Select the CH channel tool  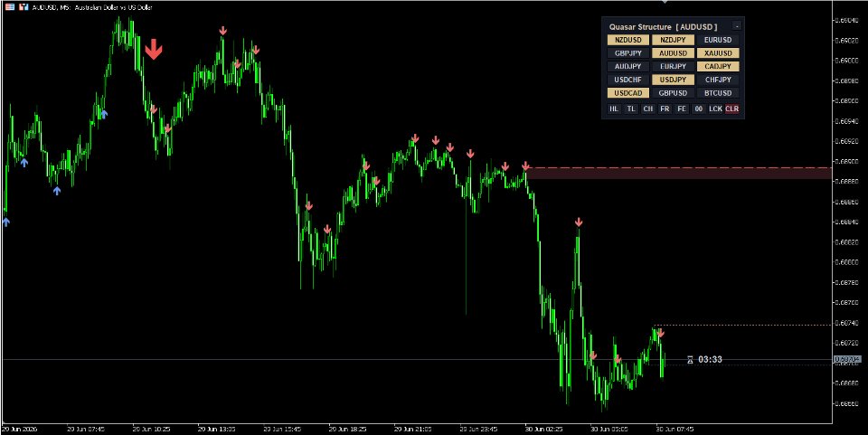(x=647, y=109)
